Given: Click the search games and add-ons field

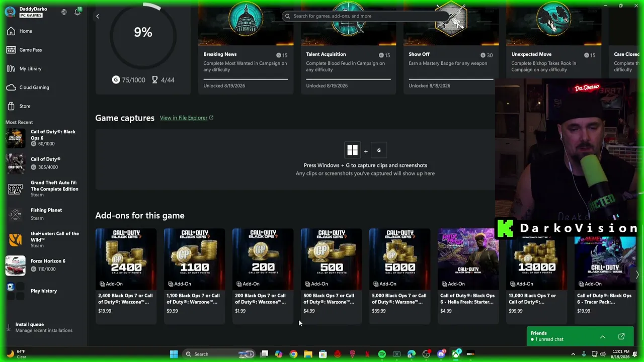Looking at the screenshot, I should pos(365,16).
